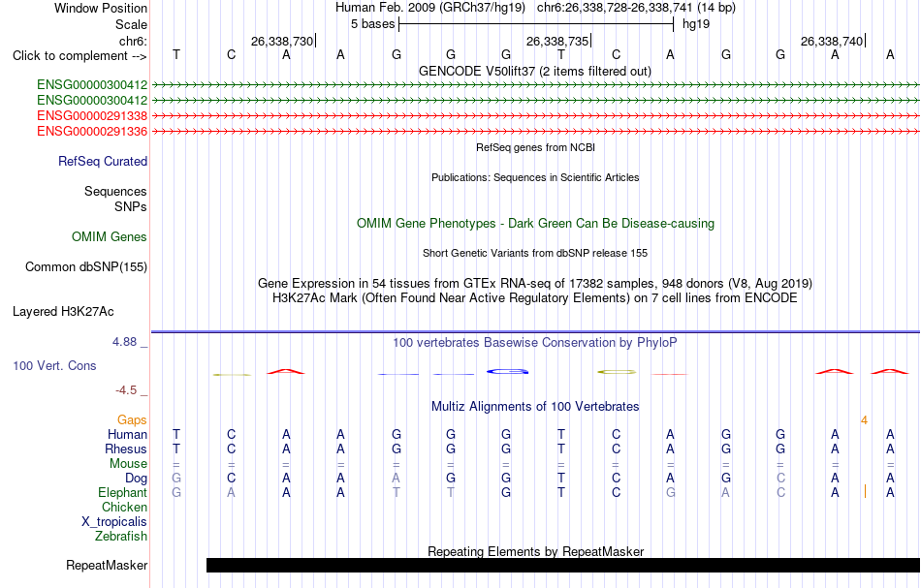Click first base T in complement row
This screenshot has height=588, width=921.
176,55
